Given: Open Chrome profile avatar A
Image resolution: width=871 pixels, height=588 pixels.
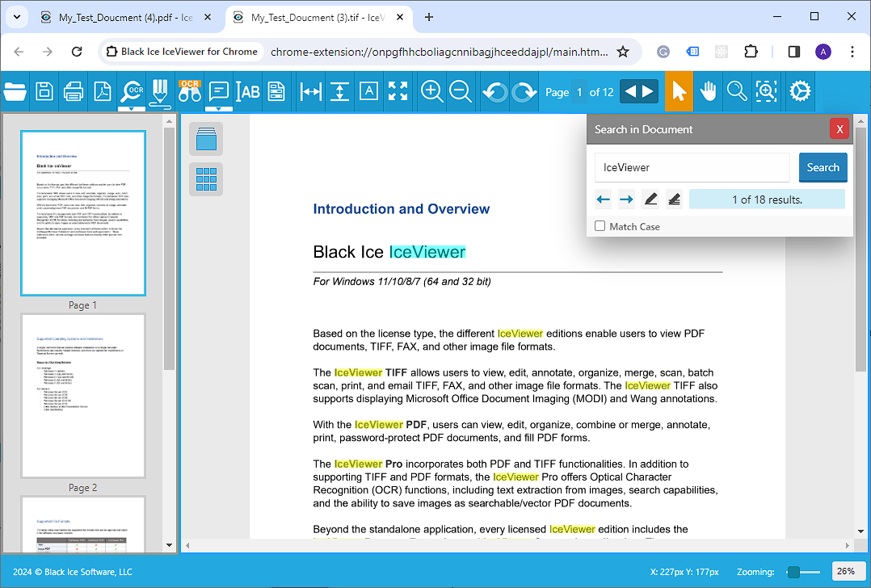Looking at the screenshot, I should [x=823, y=52].
